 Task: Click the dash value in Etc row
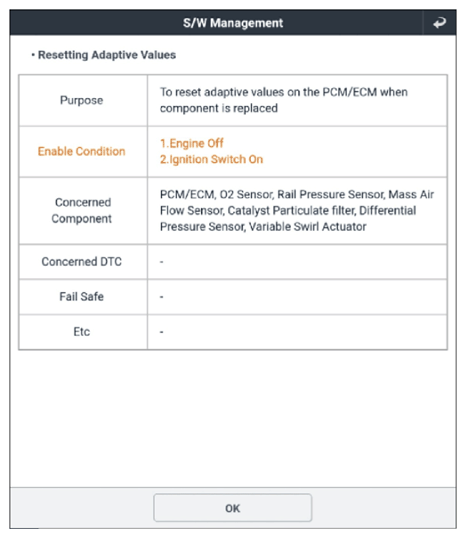(162, 332)
